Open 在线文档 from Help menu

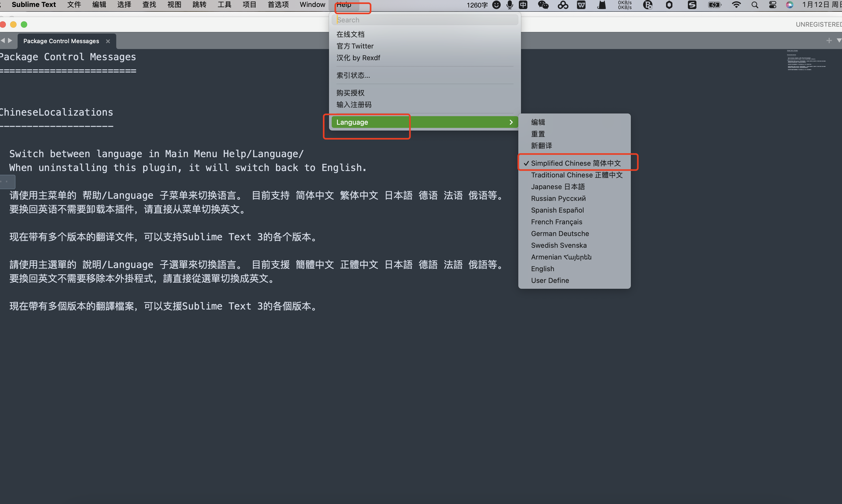pyautogui.click(x=350, y=34)
